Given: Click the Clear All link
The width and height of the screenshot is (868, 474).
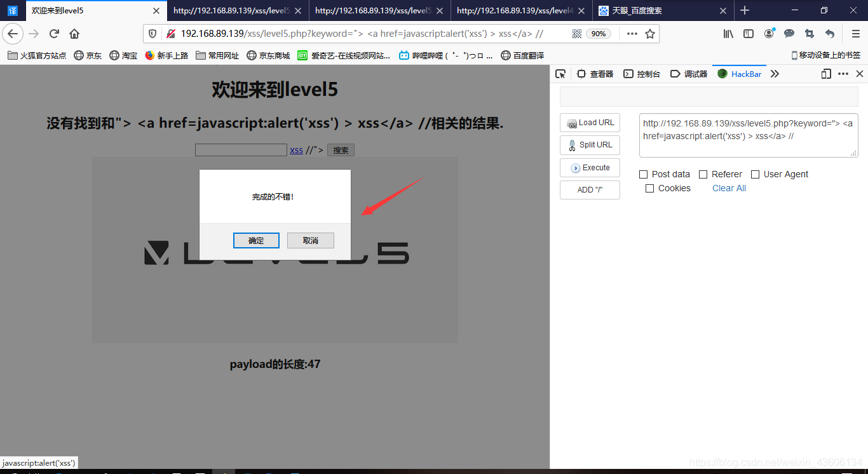Looking at the screenshot, I should tap(729, 188).
